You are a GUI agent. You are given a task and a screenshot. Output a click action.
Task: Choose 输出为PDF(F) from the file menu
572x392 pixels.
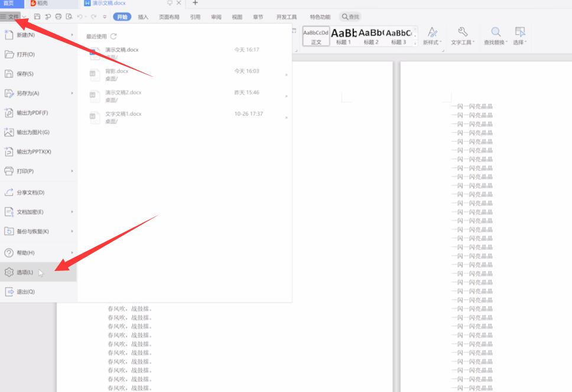coord(38,113)
